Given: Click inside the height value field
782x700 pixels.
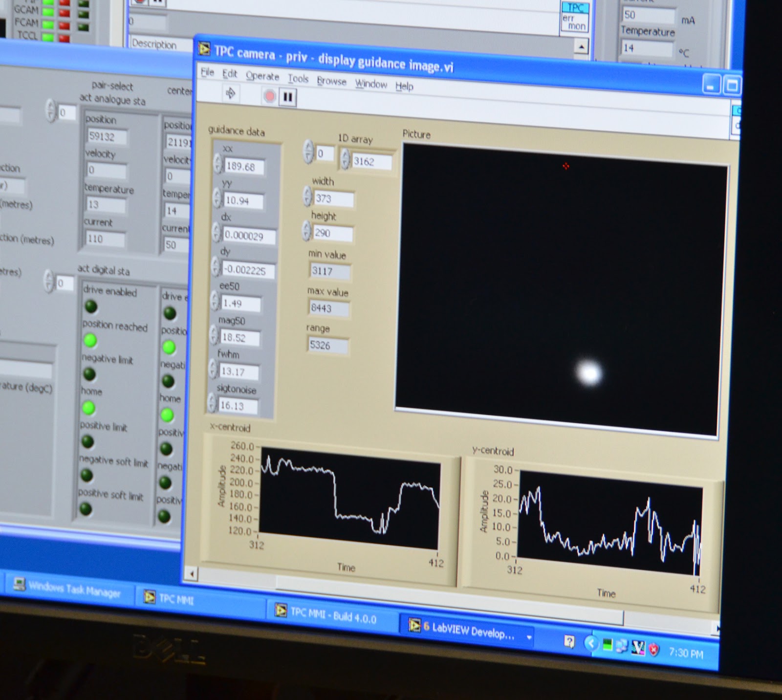Looking at the screenshot, I should coord(332,234).
